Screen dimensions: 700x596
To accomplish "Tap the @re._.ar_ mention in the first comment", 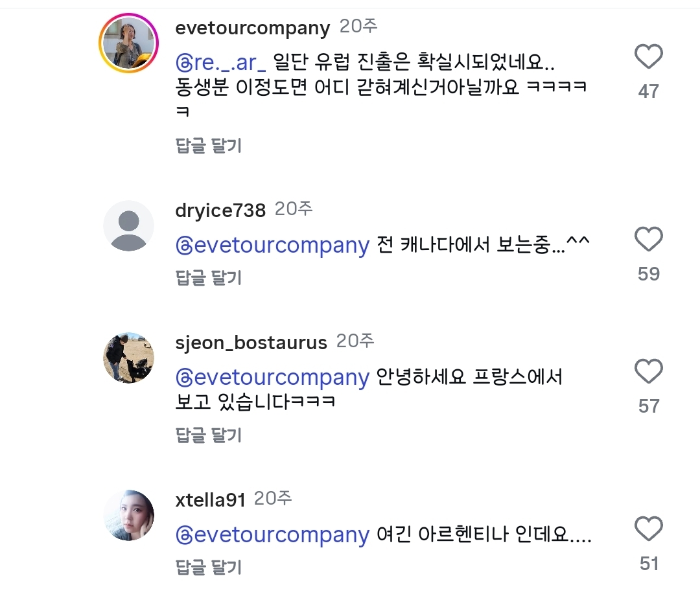I will pyautogui.click(x=221, y=63).
